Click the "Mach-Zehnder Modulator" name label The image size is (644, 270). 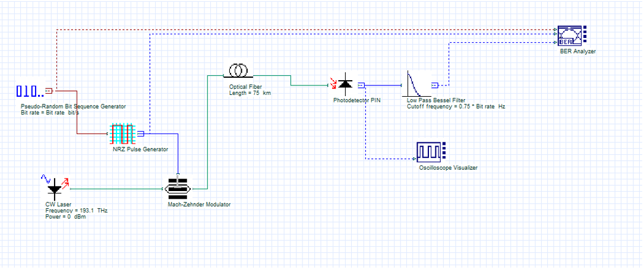pos(199,205)
